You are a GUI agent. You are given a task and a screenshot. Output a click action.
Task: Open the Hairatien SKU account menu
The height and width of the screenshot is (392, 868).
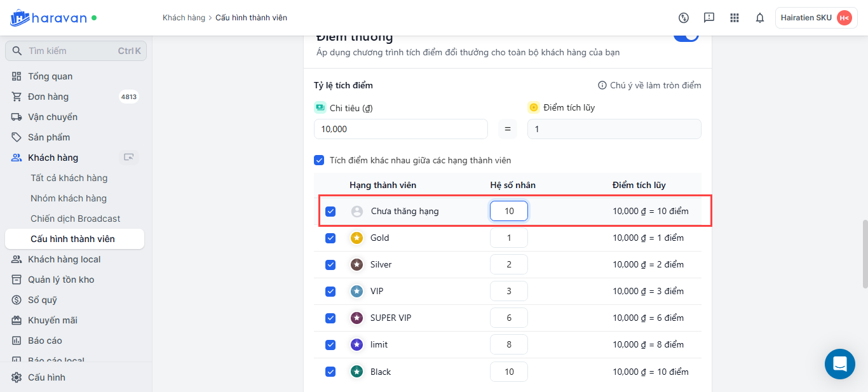click(x=816, y=18)
